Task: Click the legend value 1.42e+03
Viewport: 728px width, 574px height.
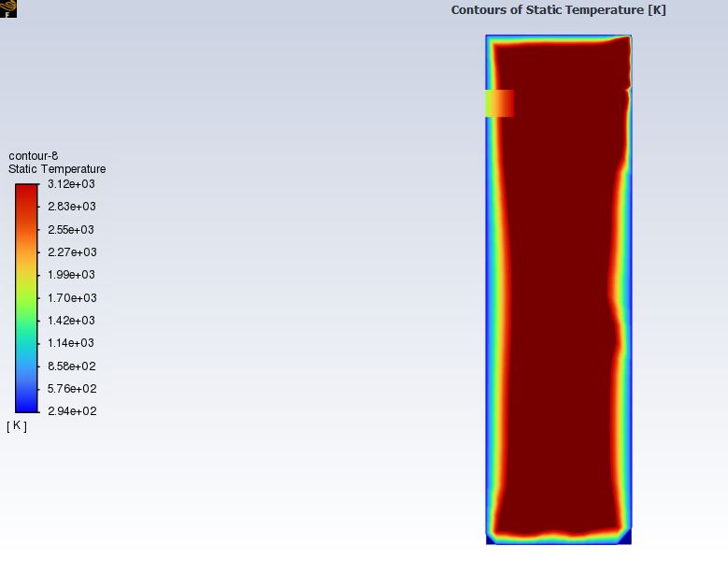Action: [71, 321]
